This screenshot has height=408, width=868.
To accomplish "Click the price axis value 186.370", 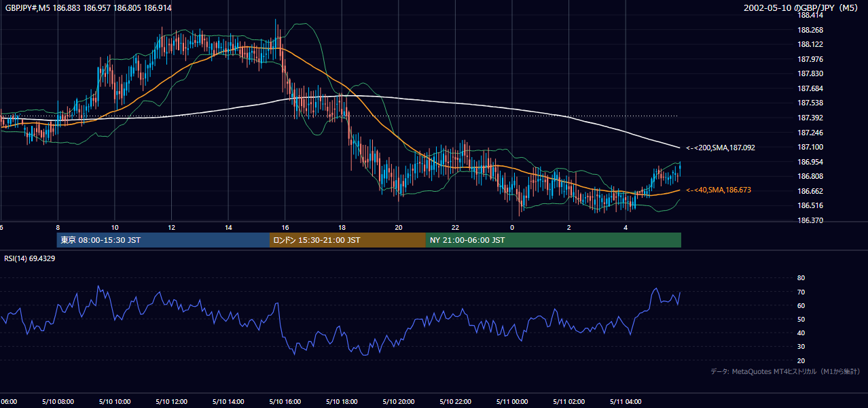I will tap(810, 220).
